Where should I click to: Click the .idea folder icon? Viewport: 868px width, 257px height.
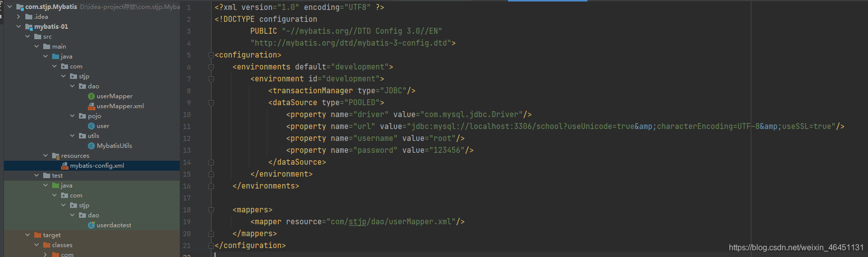coord(29,17)
